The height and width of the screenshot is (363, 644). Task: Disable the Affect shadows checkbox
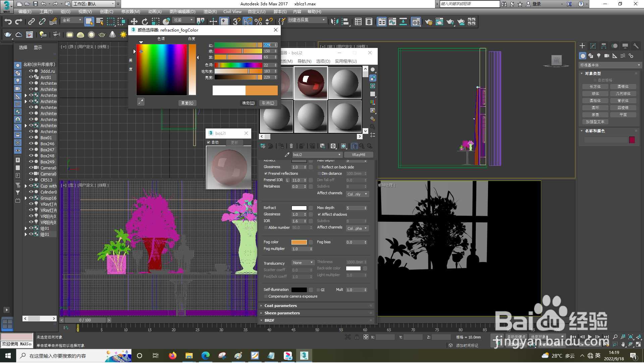click(x=319, y=215)
